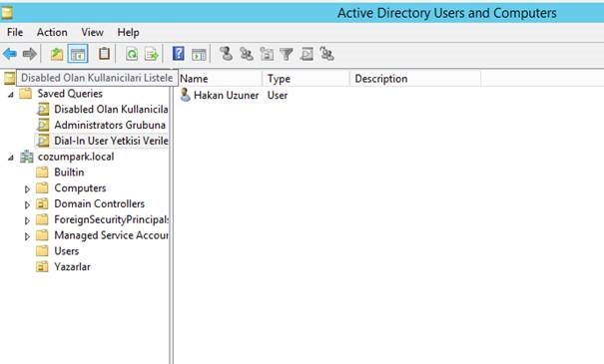Sort by the Type column header
The width and height of the screenshot is (604, 364).
[306, 79]
